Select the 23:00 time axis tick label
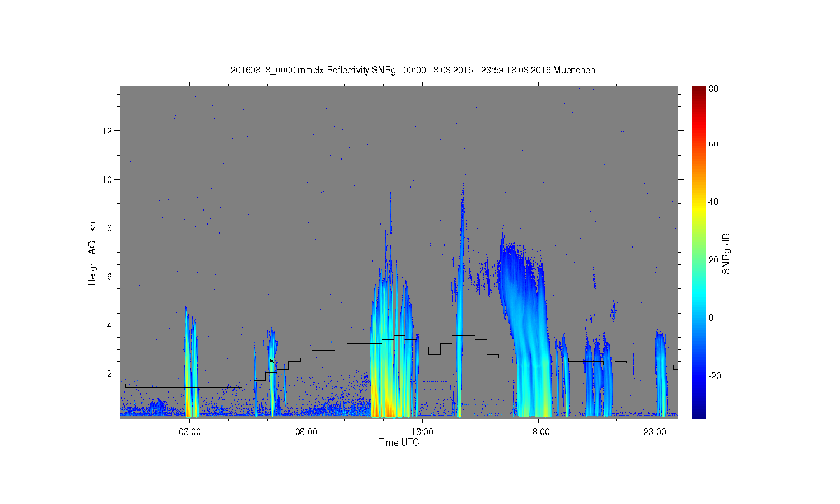The image size is (840, 504). pyautogui.click(x=655, y=432)
